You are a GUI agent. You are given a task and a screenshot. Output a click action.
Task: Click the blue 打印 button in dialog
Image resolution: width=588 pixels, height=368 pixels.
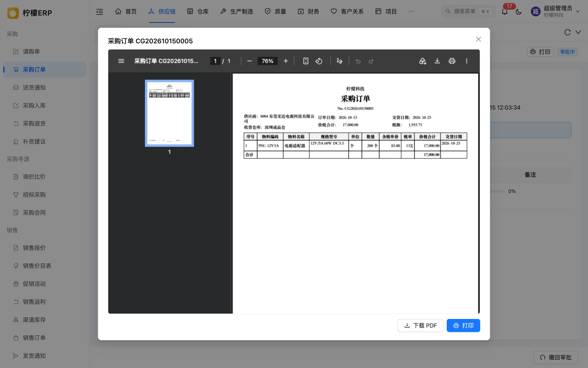(463, 325)
